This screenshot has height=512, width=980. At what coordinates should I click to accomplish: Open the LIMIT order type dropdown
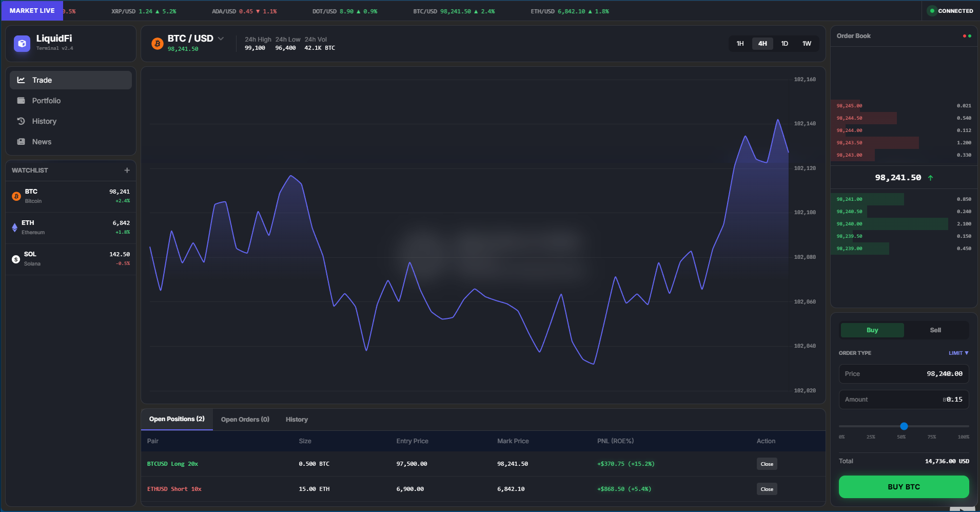pos(958,353)
